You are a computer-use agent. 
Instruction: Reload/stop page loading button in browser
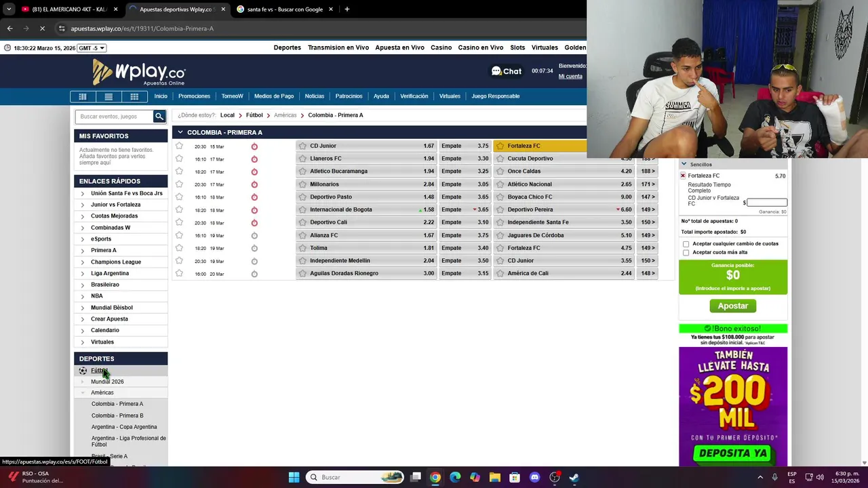42,28
